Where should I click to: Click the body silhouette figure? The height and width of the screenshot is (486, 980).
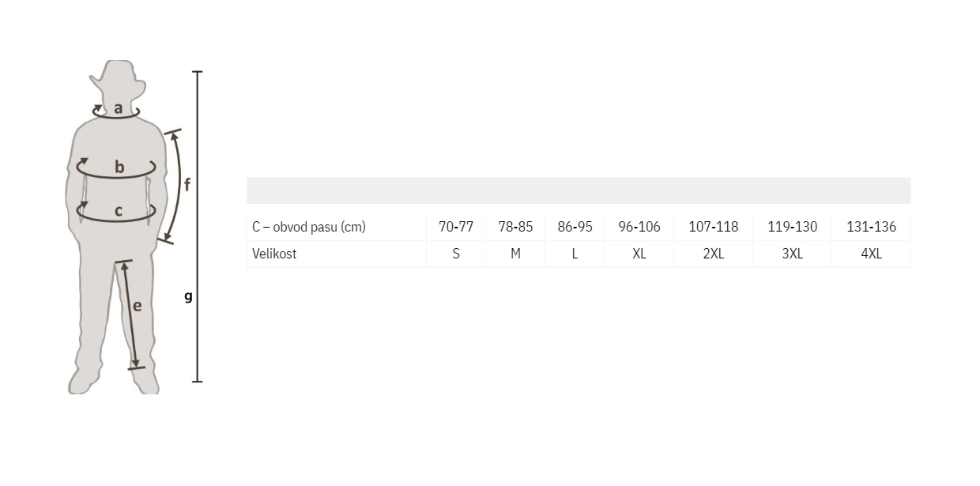pos(117,228)
